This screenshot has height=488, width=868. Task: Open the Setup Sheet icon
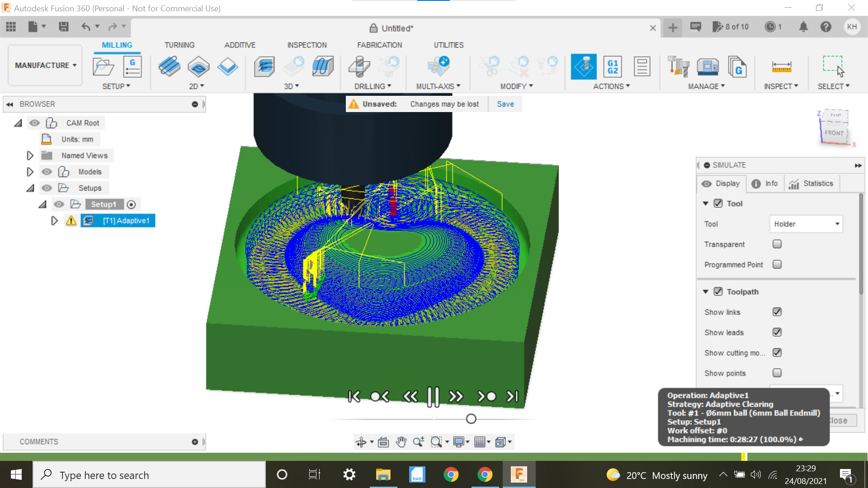point(642,67)
